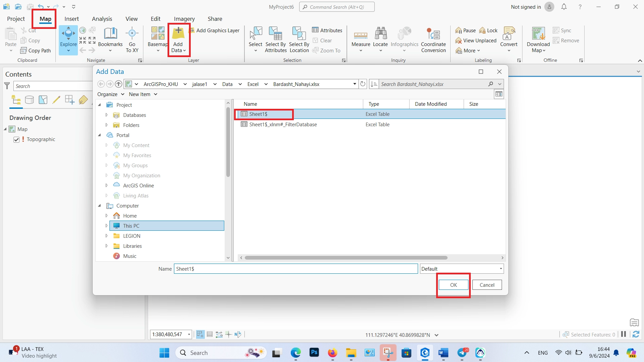Expand the Folders node
644x362 pixels.
[x=107, y=125]
